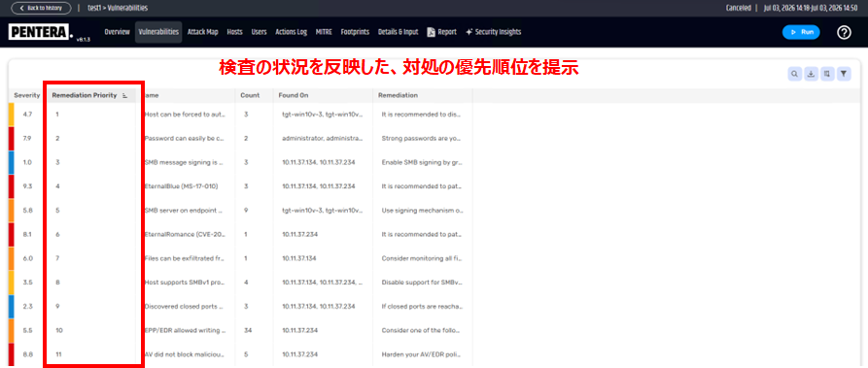The height and width of the screenshot is (368, 868).
Task: Click the Remediation Priority column header
Action: coord(85,95)
